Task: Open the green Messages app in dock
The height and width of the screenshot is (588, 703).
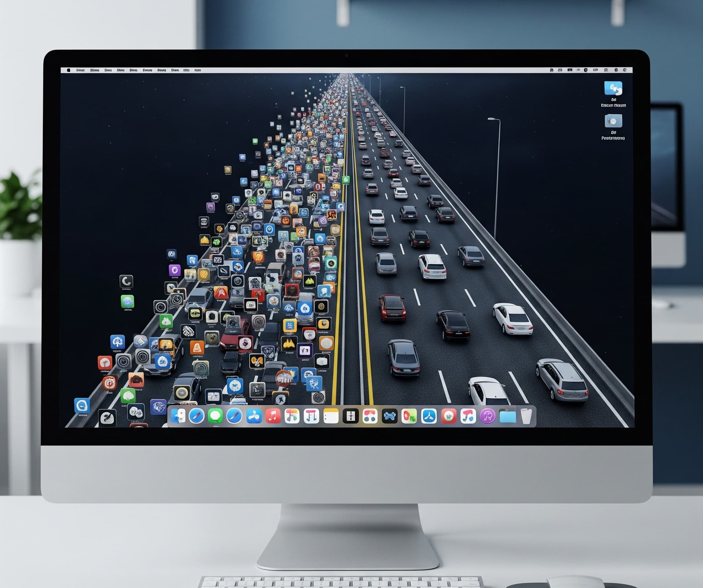Action: coord(215,416)
